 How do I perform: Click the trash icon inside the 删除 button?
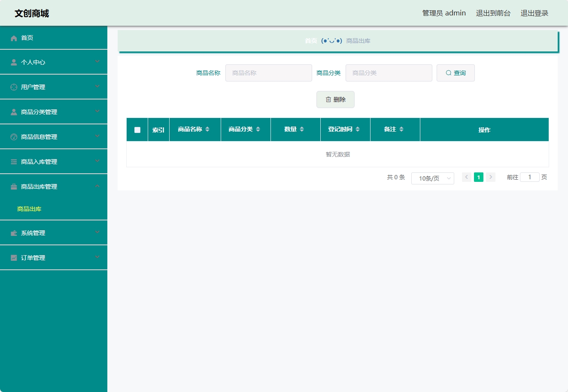328,99
